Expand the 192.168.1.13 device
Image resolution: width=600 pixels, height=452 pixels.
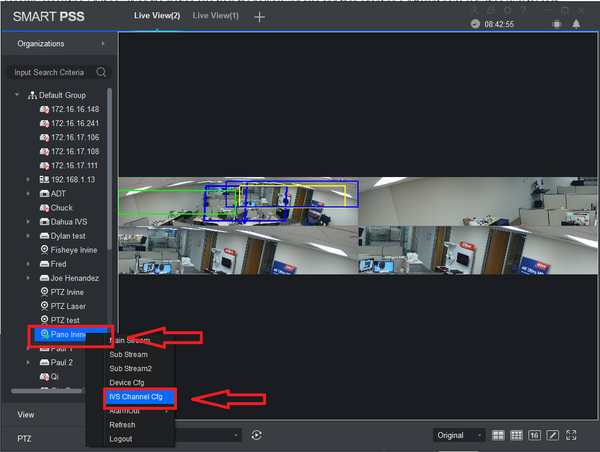(x=28, y=179)
